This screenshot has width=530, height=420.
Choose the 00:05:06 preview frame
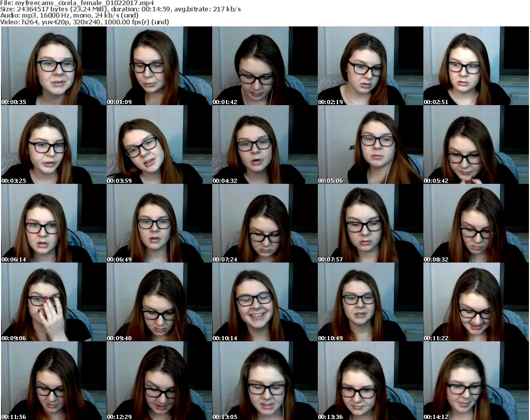coord(370,144)
